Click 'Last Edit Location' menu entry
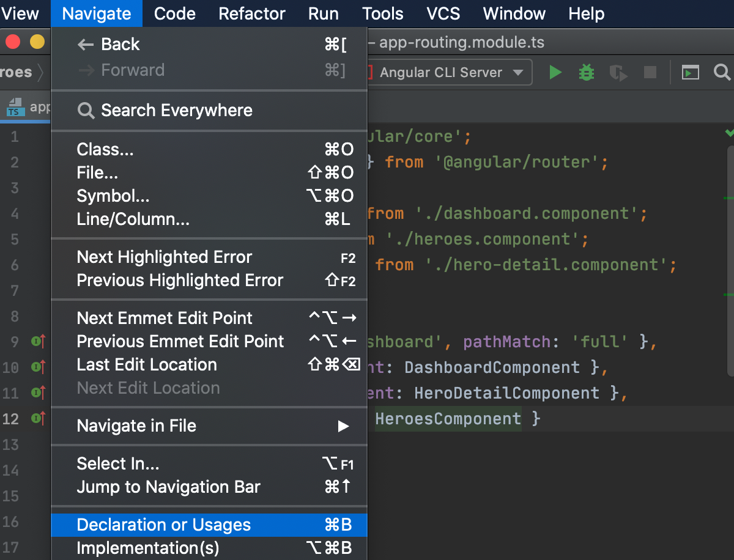 point(147,364)
